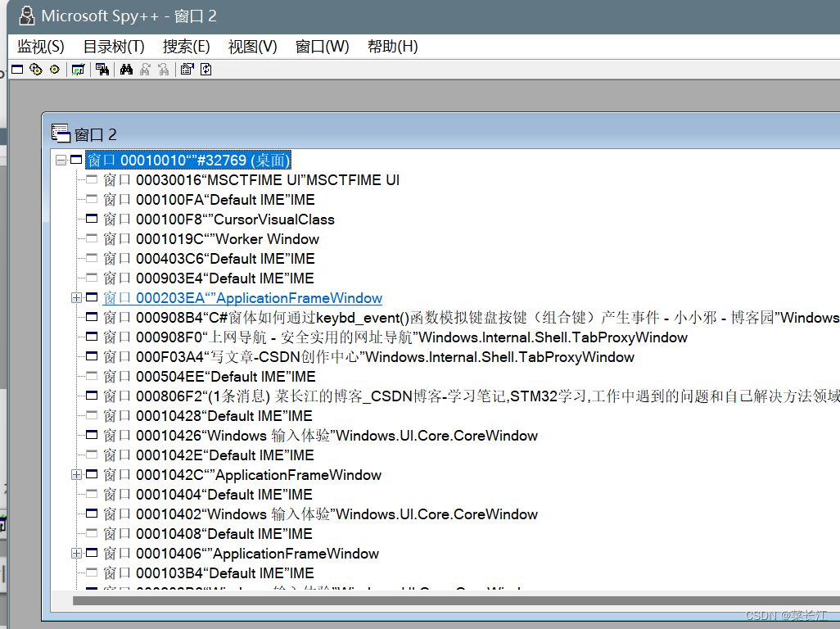The image size is (840, 629).
Task: Select row 000100F8 CursorVisualClass
Action: [219, 219]
